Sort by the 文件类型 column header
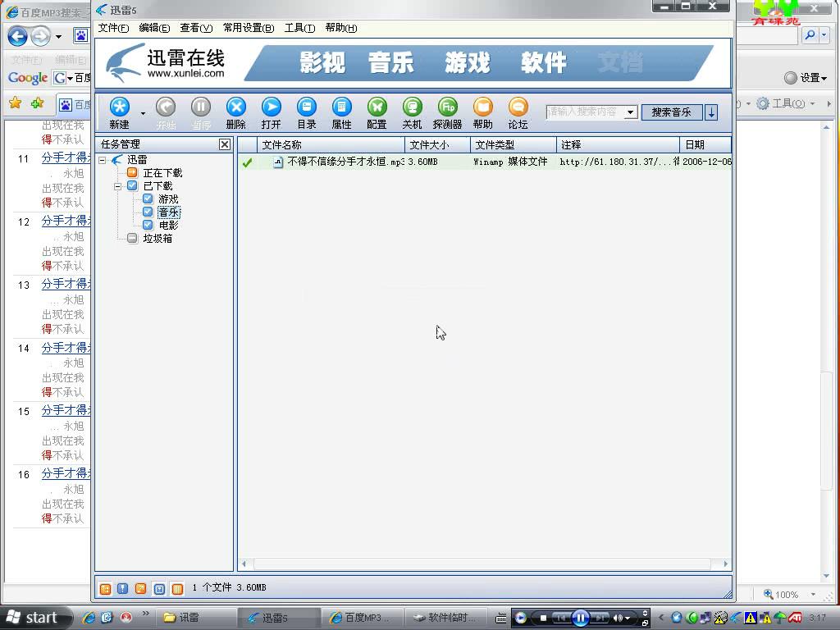This screenshot has height=630, width=840. tap(514, 144)
